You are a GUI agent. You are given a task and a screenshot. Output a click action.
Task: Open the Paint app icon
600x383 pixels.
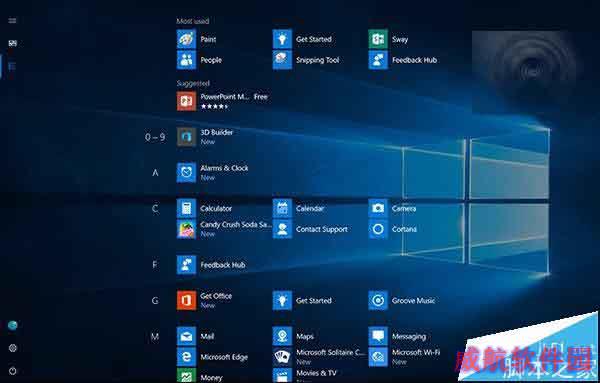(x=186, y=39)
